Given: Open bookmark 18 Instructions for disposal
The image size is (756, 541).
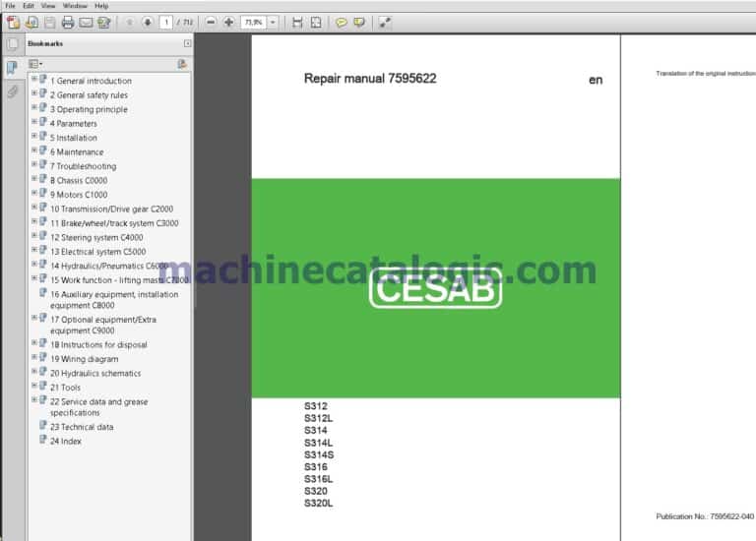Looking at the screenshot, I should coord(98,345).
